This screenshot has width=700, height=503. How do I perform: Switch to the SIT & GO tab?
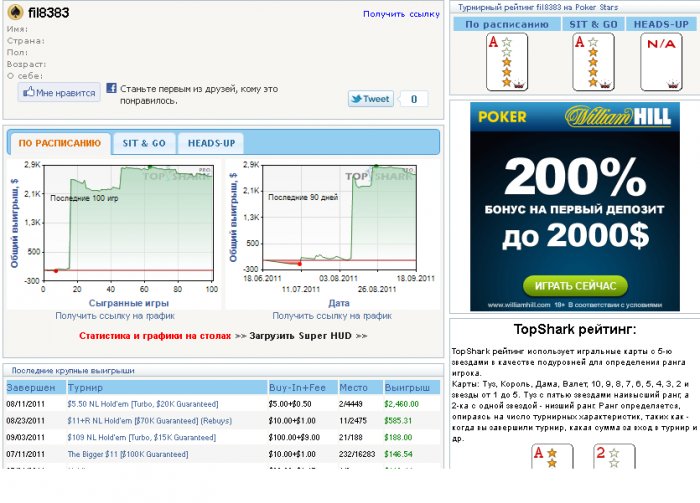tap(144, 143)
